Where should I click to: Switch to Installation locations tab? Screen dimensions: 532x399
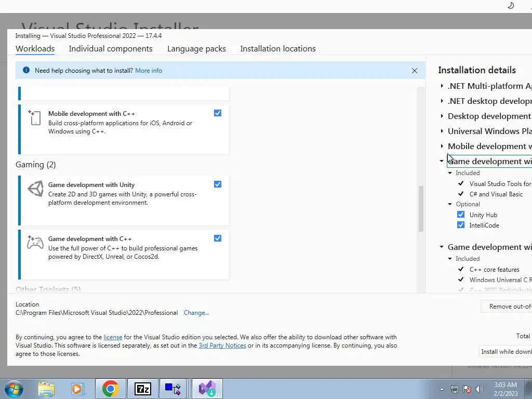(x=278, y=48)
